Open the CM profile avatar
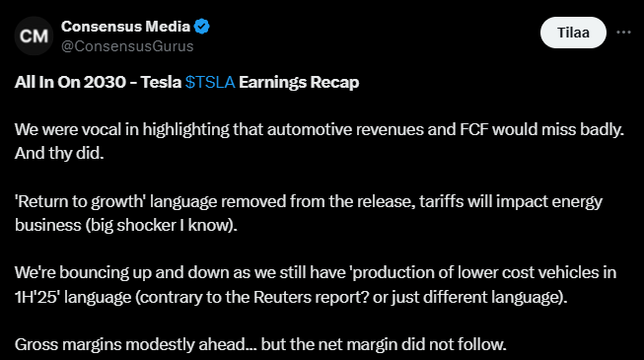Image resolution: width=644 pixels, height=360 pixels. pos(34,36)
